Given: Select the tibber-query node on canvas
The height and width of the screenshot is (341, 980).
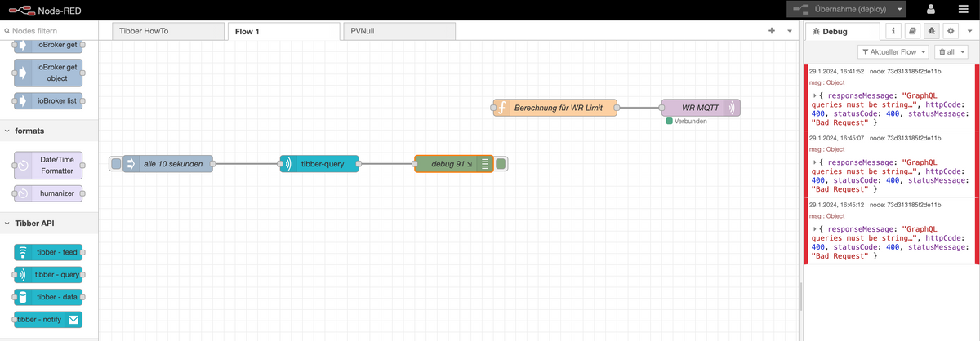Looking at the screenshot, I should (x=318, y=164).
